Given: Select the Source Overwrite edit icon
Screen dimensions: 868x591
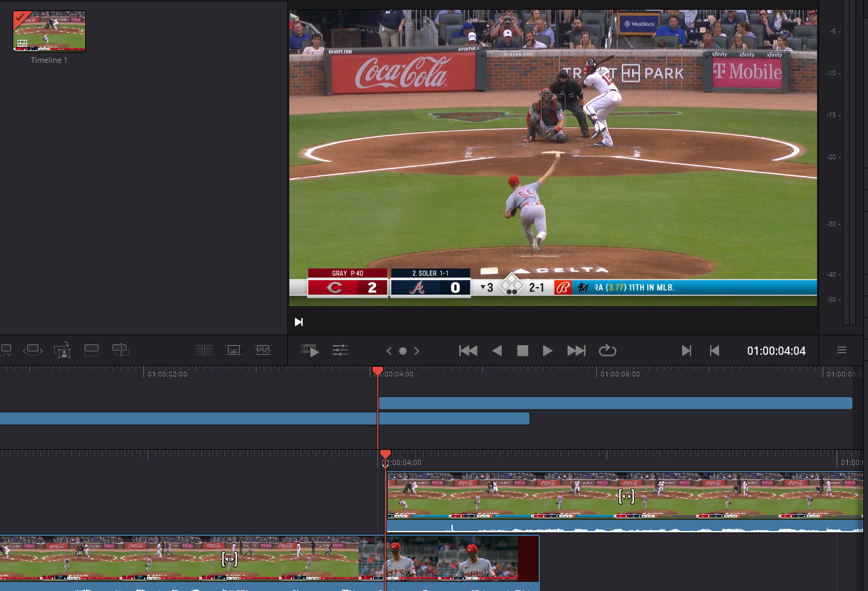Looking at the screenshot, I should pos(121,350).
